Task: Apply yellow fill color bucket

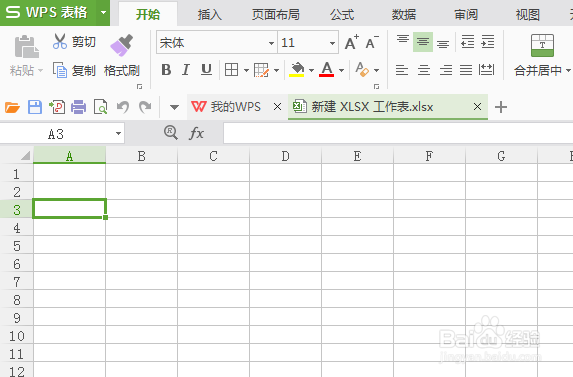Action: [297, 69]
